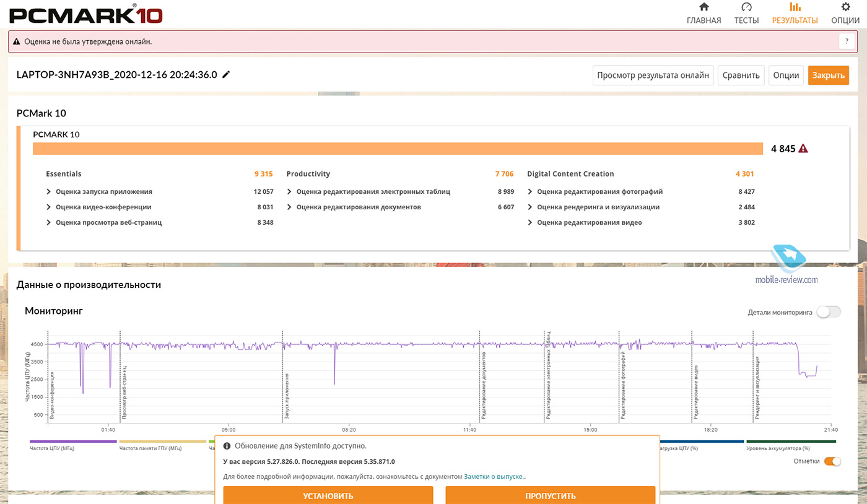This screenshot has height=504, width=867.
Task: Click the overall score value 4 845
Action: click(783, 149)
